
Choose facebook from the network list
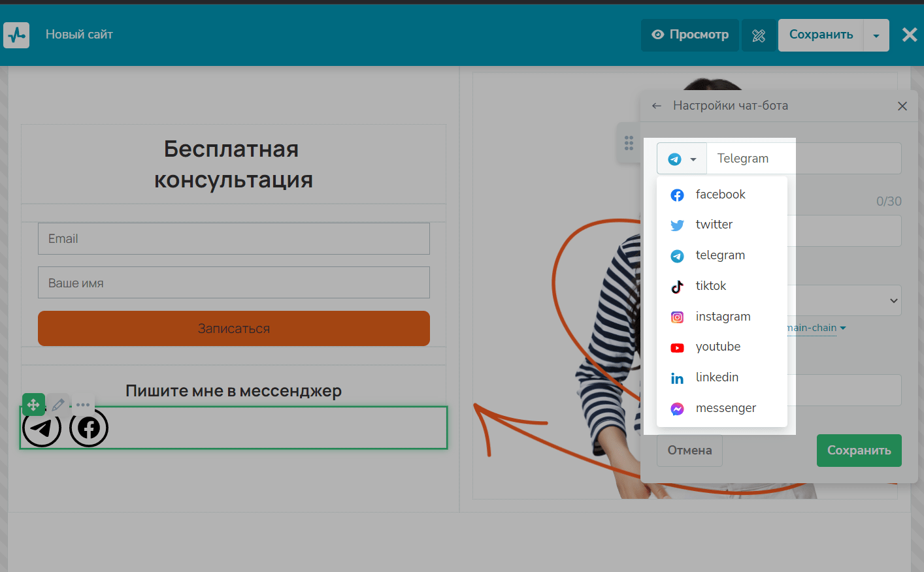721,195
